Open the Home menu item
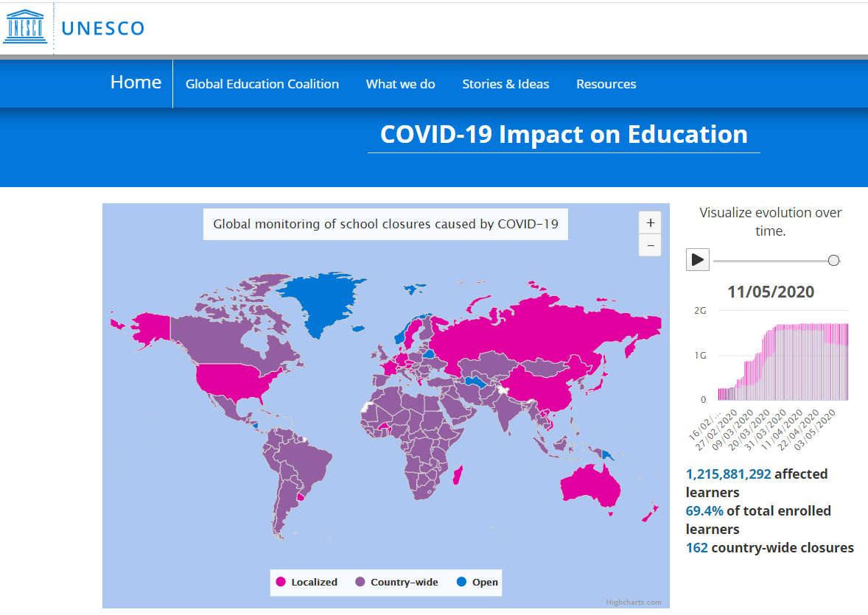This screenshot has height=615, width=868. coord(136,82)
